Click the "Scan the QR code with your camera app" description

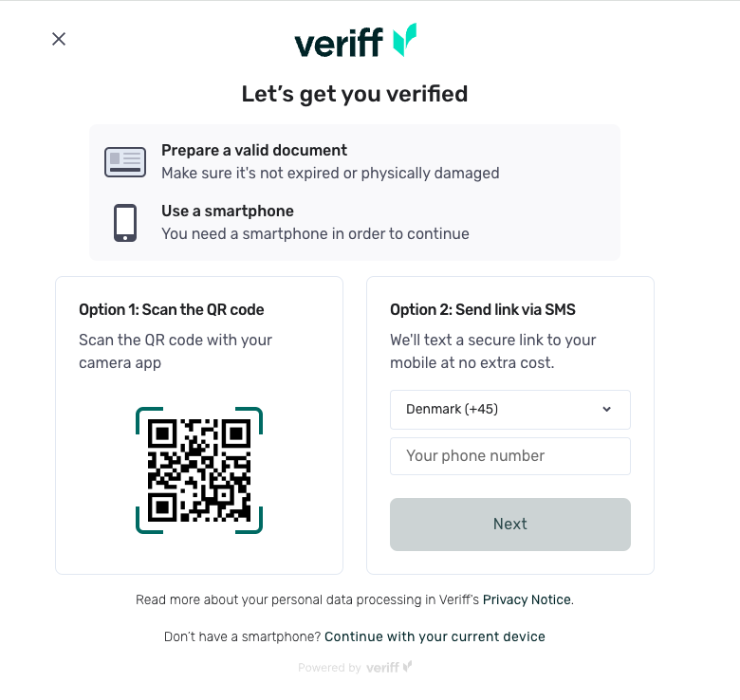point(176,351)
